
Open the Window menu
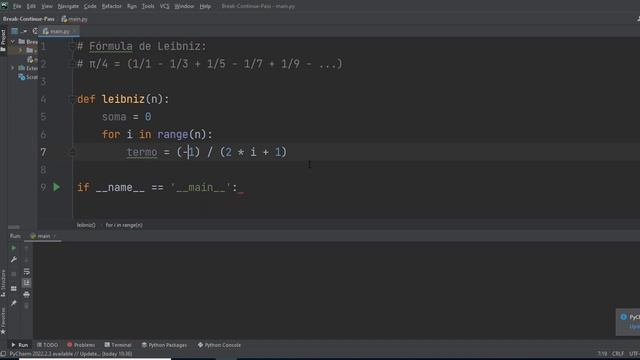coord(184,6)
